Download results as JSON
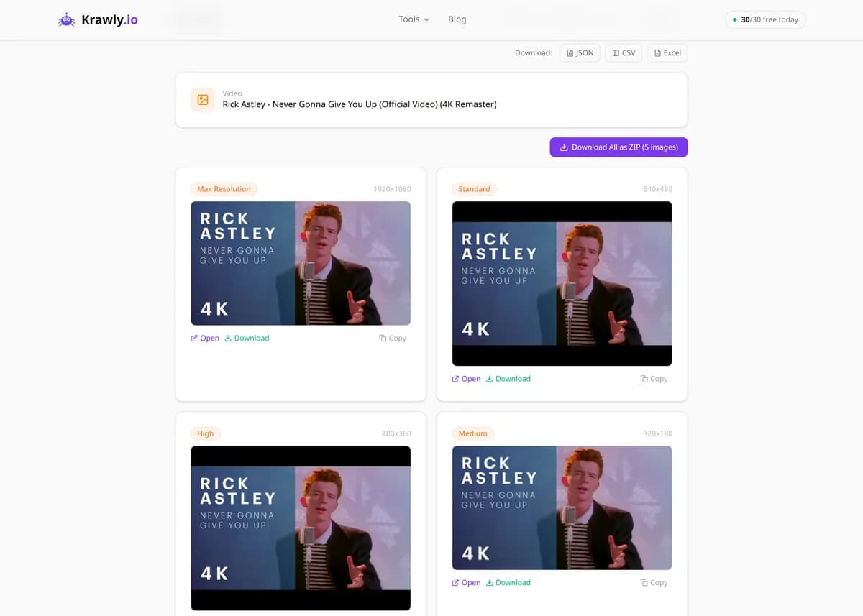The height and width of the screenshot is (616, 863). (x=580, y=53)
